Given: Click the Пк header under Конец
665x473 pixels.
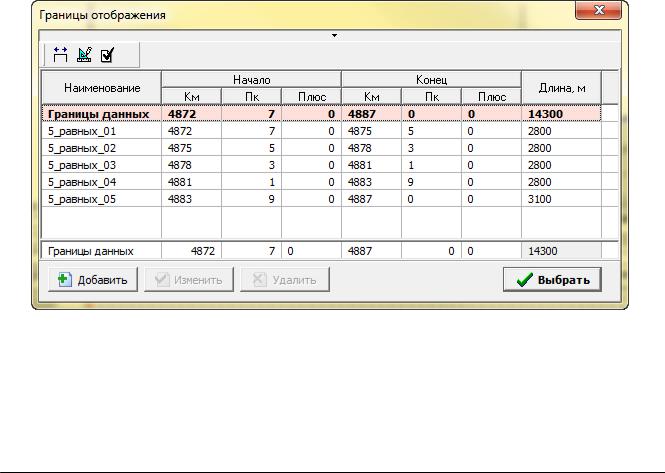Looking at the screenshot, I should pos(431,97).
